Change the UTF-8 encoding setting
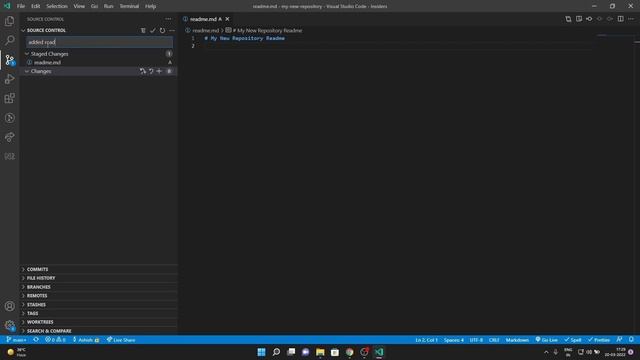Viewport: 640px width, 360px height. (x=476, y=340)
